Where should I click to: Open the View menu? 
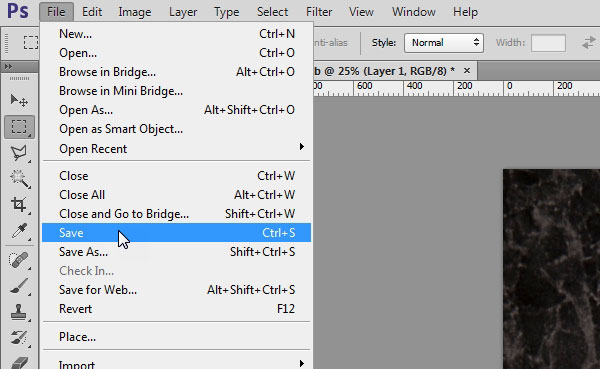point(361,12)
